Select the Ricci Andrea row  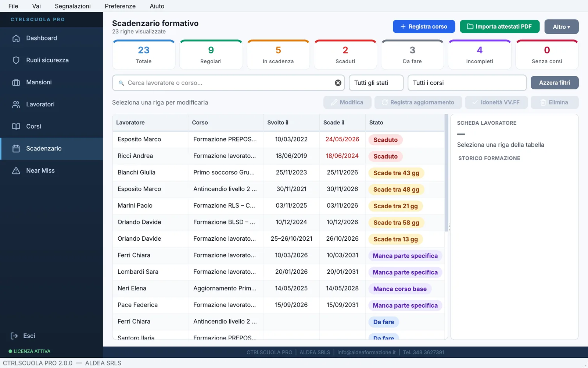tap(279, 156)
